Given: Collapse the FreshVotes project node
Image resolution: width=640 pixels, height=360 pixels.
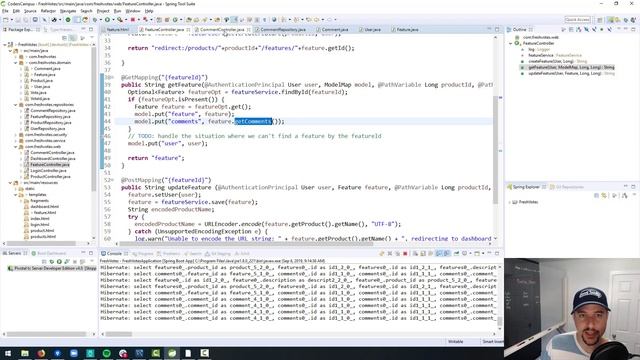Looking at the screenshot, I should (5, 44).
